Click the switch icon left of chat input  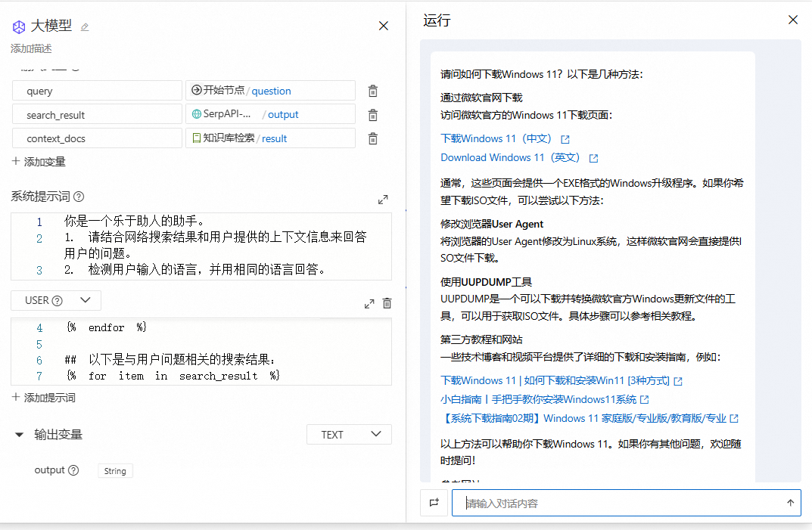(x=434, y=503)
